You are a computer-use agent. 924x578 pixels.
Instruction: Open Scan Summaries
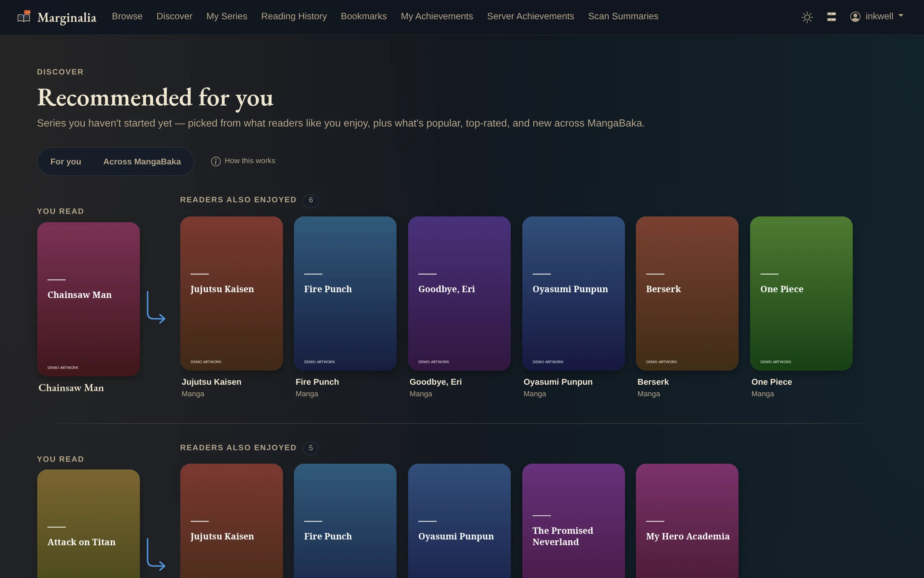[x=623, y=16]
